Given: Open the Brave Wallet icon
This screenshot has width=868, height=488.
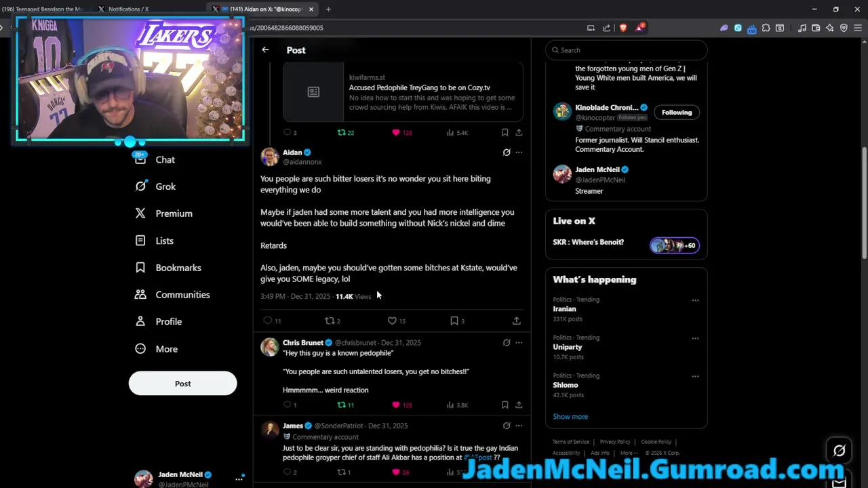Looking at the screenshot, I should [x=816, y=28].
